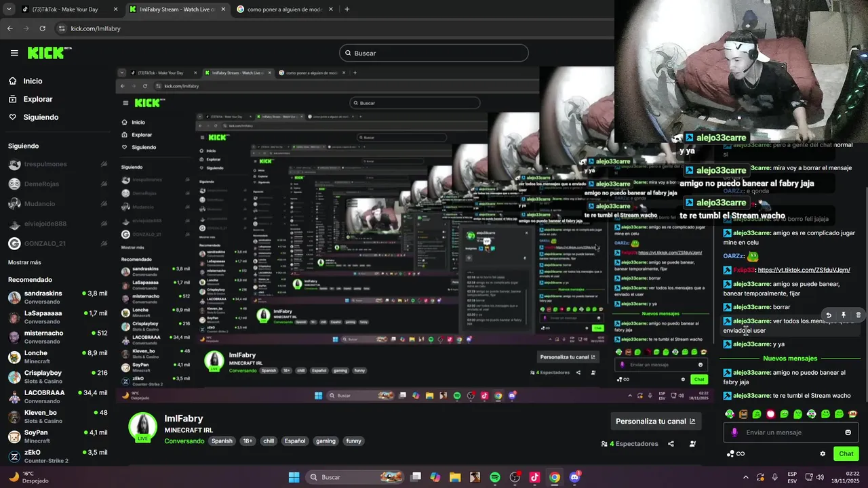Open the emoji picker in chat input
The image size is (868, 488).
pyautogui.click(x=848, y=432)
